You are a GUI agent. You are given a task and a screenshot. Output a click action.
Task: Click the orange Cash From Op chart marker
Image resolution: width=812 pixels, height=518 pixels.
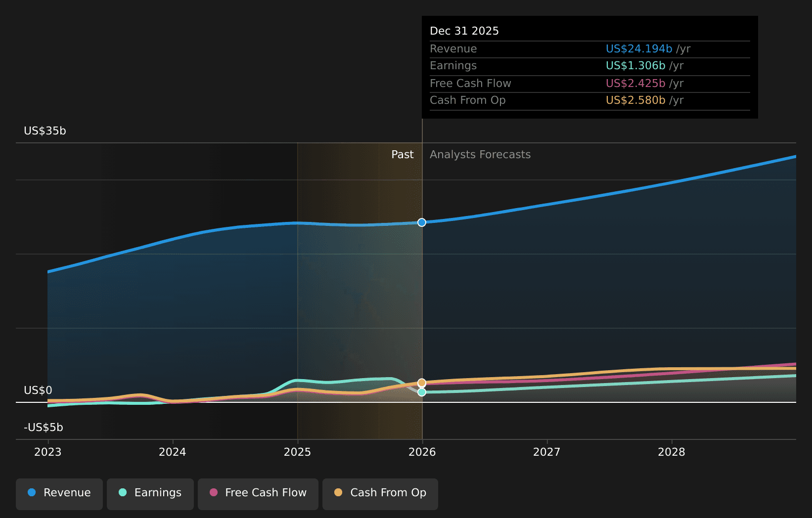coord(422,383)
